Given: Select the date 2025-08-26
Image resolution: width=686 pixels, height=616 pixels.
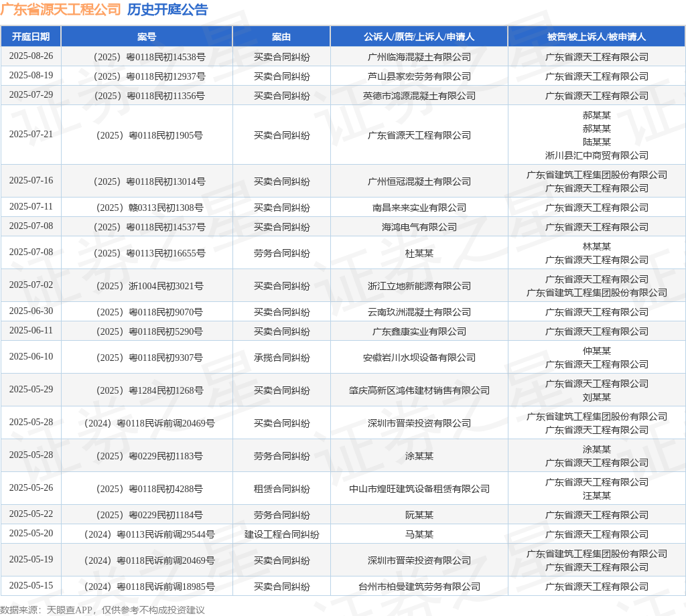Looking at the screenshot, I should (x=31, y=56).
